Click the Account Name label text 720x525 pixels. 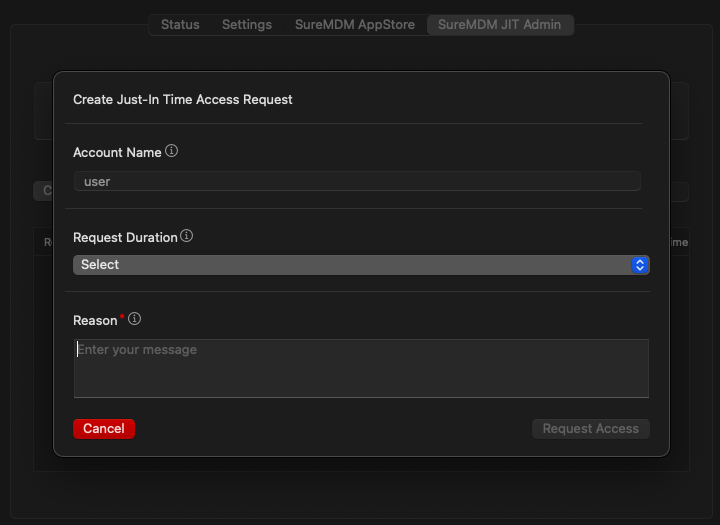(x=117, y=153)
